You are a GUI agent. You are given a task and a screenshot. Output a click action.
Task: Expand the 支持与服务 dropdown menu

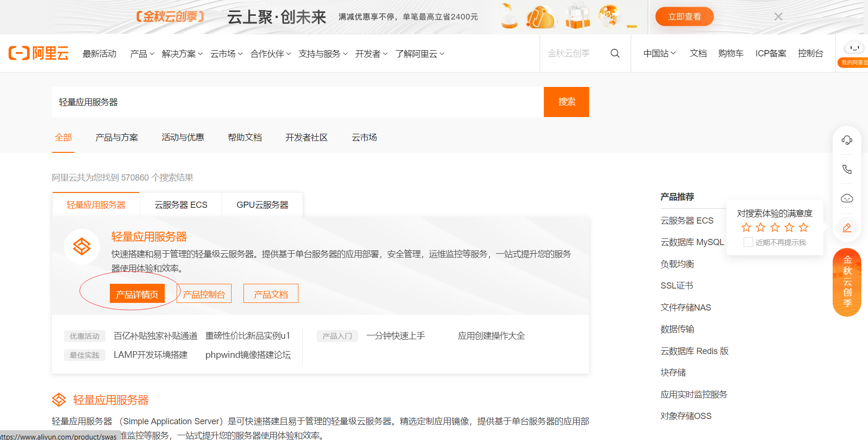click(323, 54)
